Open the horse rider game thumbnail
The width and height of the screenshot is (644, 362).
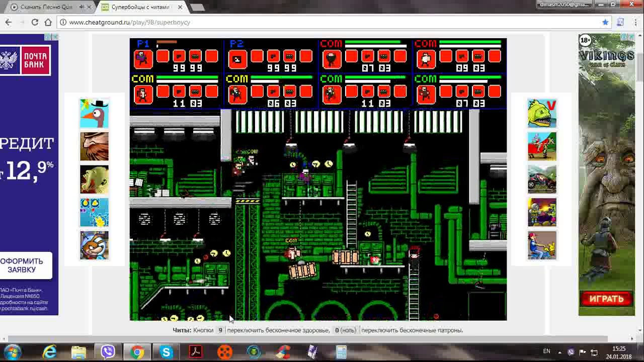(542, 146)
